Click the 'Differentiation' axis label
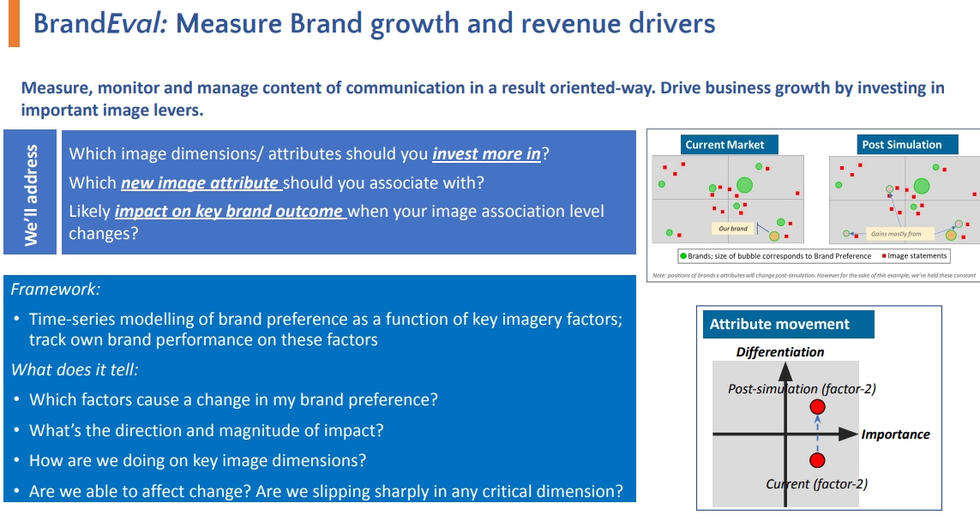Image resolution: width=980 pixels, height=515 pixels. pos(780,352)
